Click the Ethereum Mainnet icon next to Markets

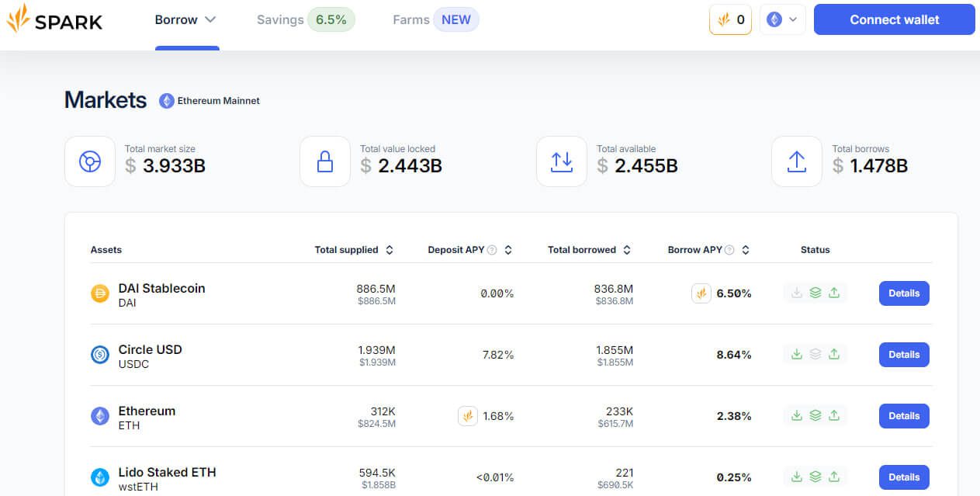pos(167,100)
